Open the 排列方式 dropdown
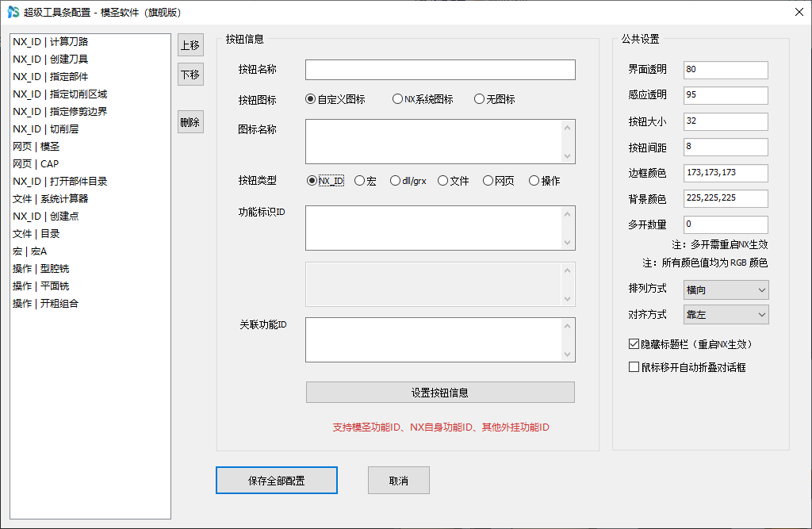This screenshot has width=812, height=529. pos(726,290)
